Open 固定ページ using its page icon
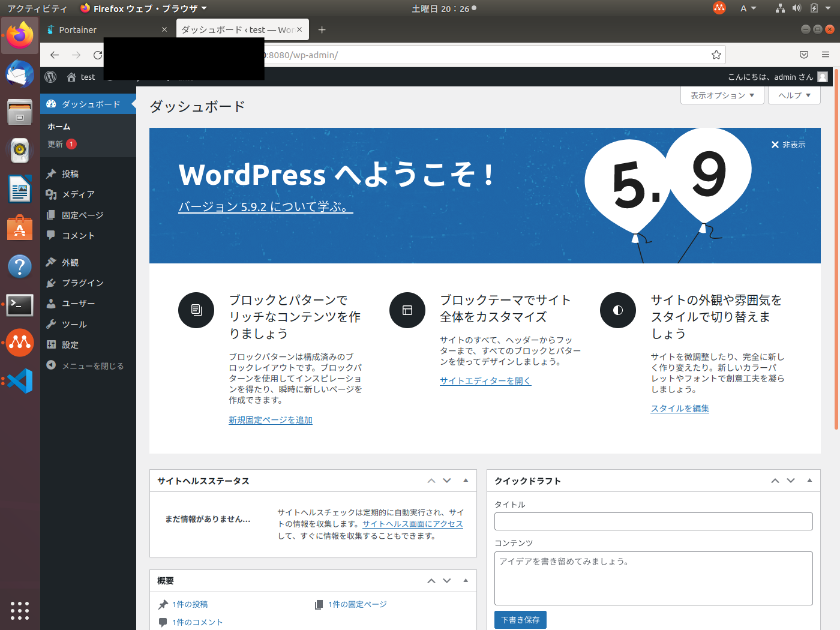Image resolution: width=840 pixels, height=630 pixels. click(x=51, y=215)
